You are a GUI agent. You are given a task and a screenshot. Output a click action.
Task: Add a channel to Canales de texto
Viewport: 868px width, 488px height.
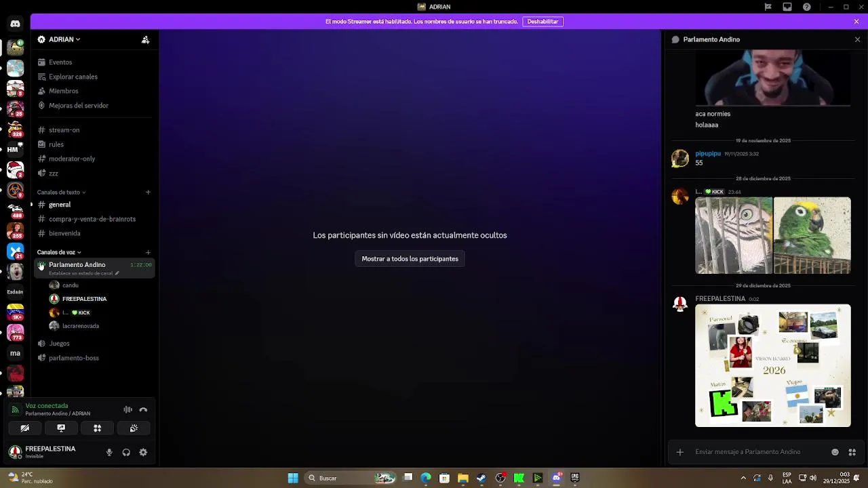click(x=148, y=192)
